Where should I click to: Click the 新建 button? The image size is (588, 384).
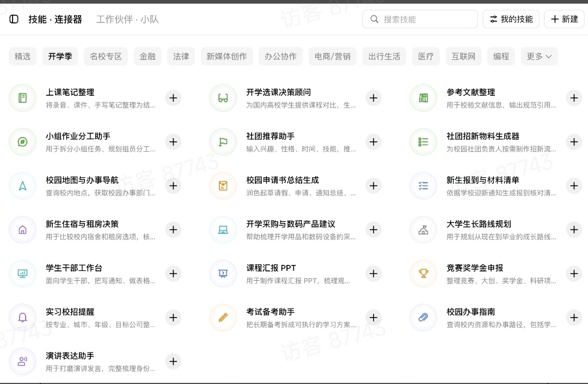point(564,19)
